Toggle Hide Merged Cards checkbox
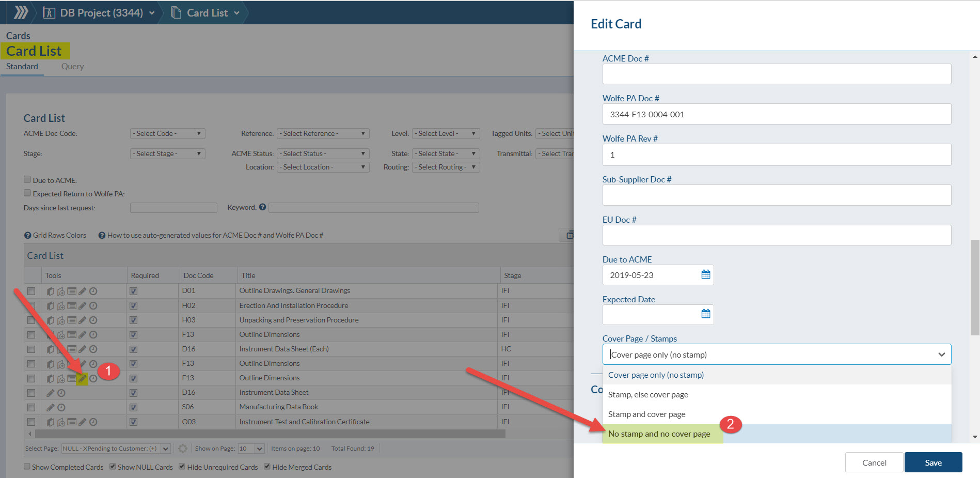 click(267, 467)
